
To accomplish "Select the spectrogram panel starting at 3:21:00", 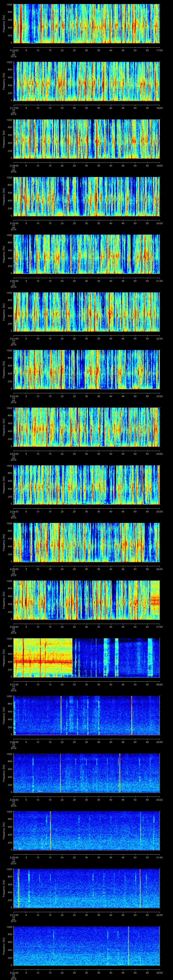I will [87, 312].
